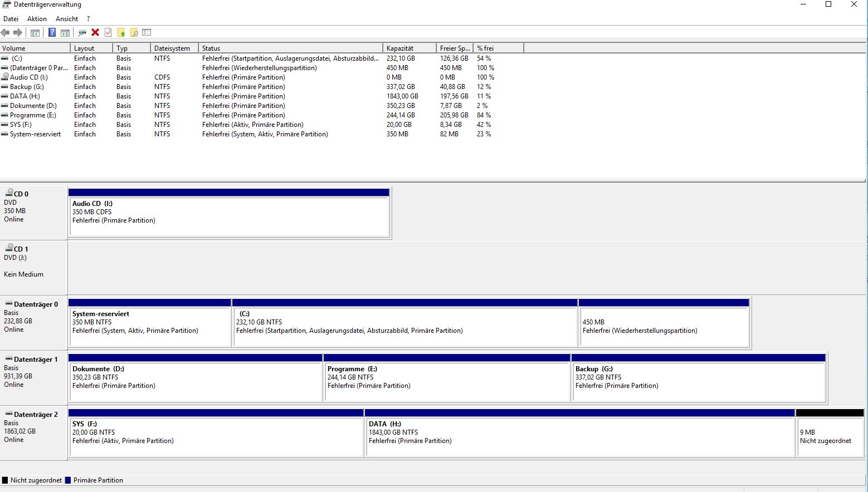Click the checklist settings icon in the toolbar
Image resolution: width=868 pixels, height=492 pixels.
tap(147, 33)
